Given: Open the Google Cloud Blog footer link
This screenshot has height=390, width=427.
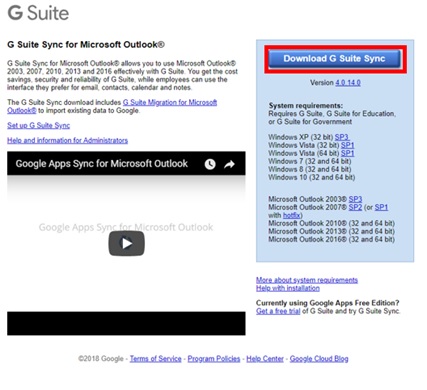Looking at the screenshot, I should [319, 359].
